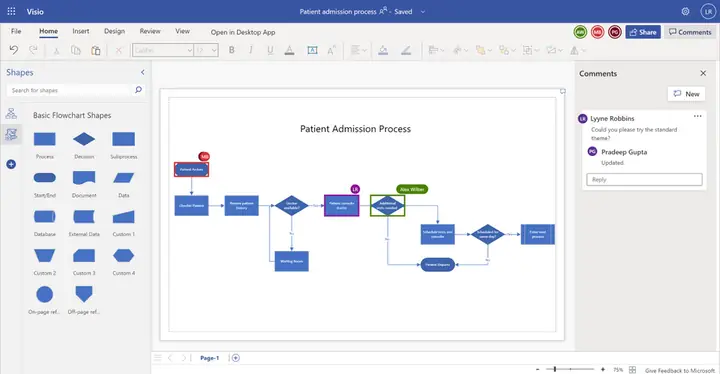Toggle bold formatting

click(x=231, y=50)
